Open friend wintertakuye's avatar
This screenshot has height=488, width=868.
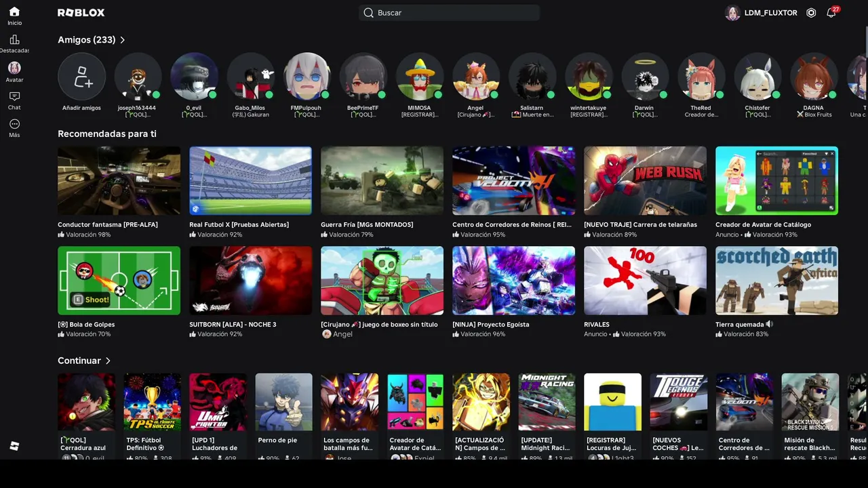[588, 77]
